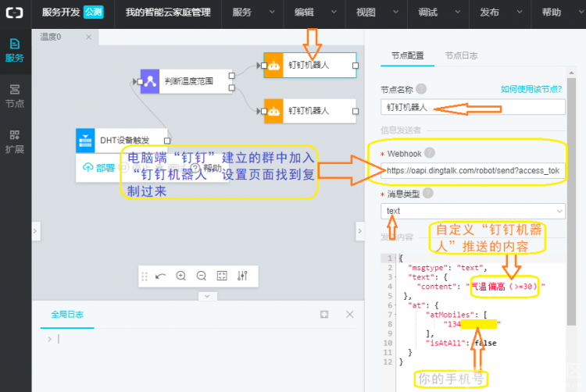
Task: Open the 帮助 top menu
Action: click(559, 12)
